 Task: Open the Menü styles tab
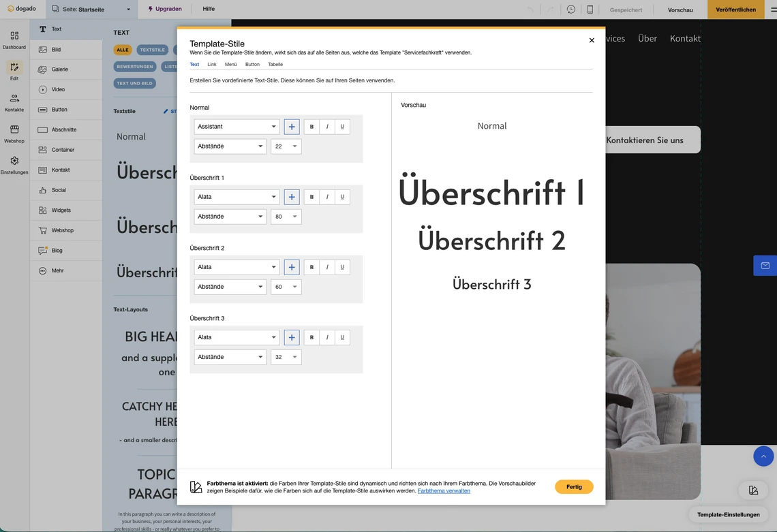(230, 64)
